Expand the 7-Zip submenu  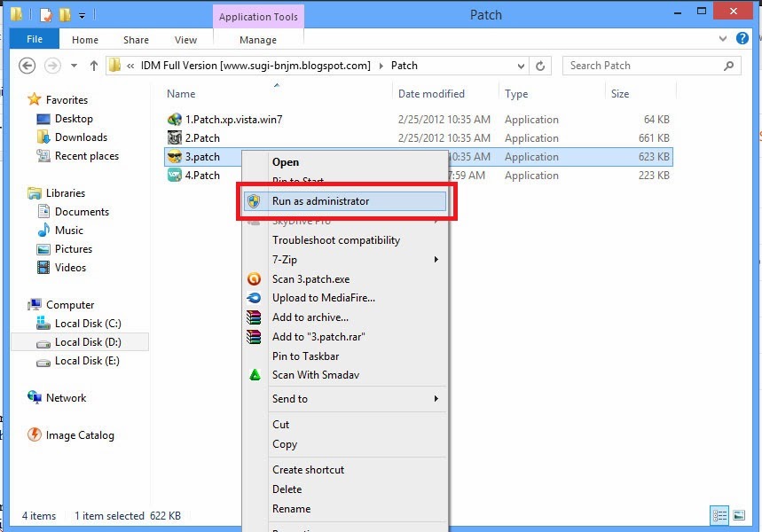344,260
